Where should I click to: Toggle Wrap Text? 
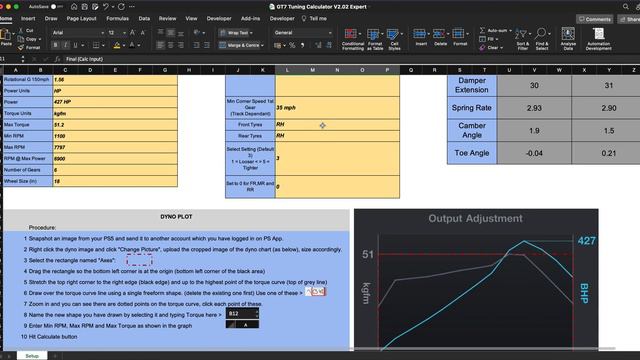tap(236, 33)
